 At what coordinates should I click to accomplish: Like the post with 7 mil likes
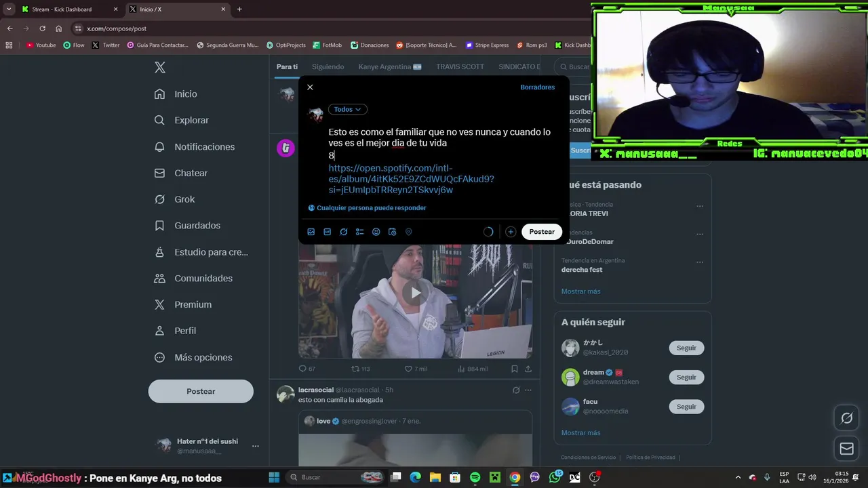coord(416,369)
